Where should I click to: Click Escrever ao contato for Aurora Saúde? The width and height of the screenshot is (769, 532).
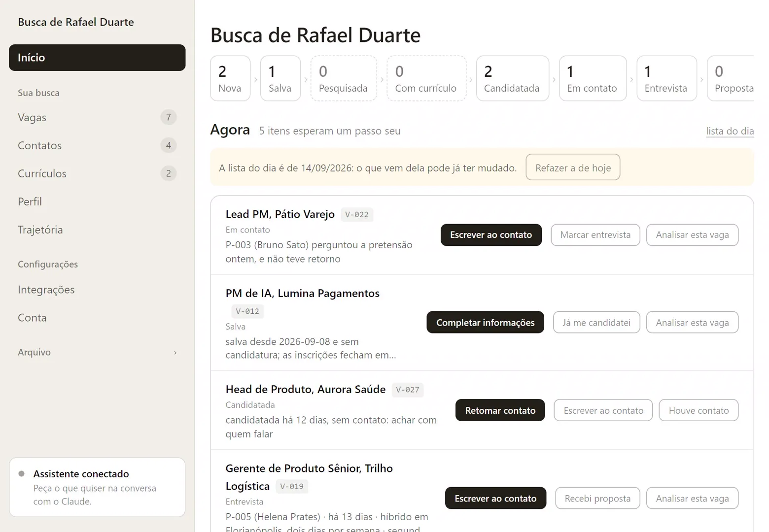tap(603, 410)
